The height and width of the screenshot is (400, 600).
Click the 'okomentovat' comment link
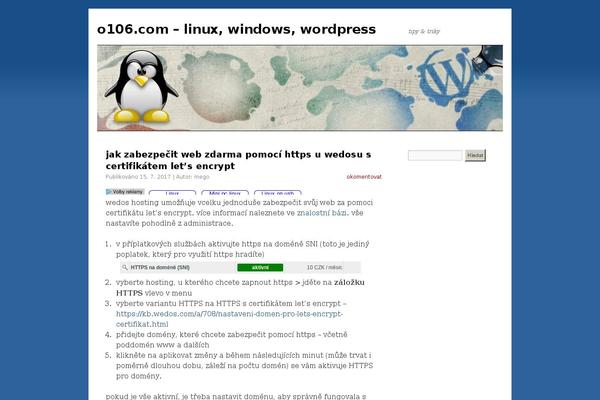tap(364, 176)
